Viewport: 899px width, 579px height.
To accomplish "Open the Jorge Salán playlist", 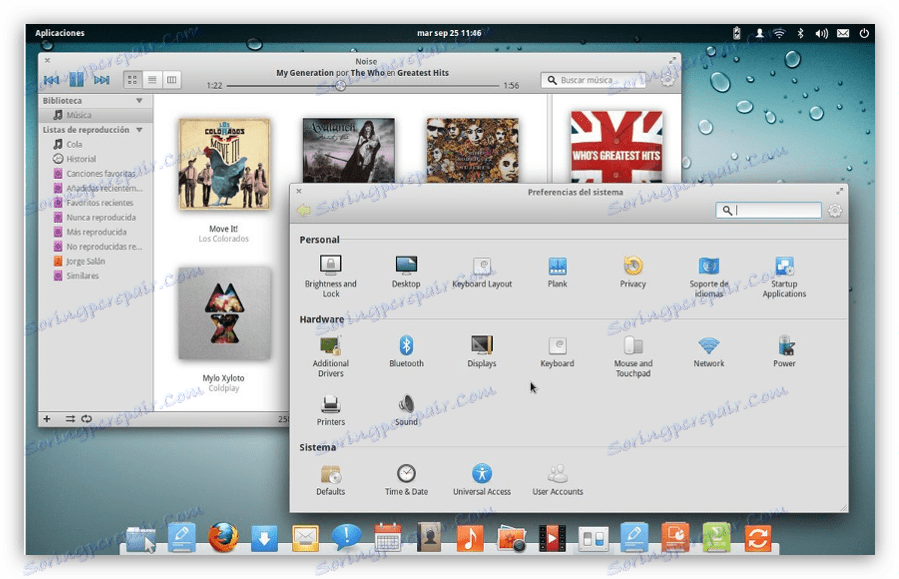I will (x=95, y=261).
